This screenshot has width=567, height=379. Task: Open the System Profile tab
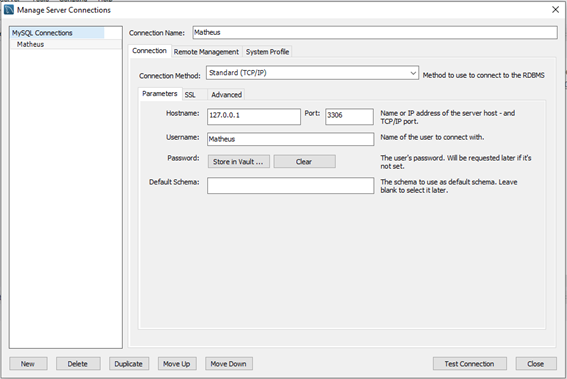[x=268, y=52]
